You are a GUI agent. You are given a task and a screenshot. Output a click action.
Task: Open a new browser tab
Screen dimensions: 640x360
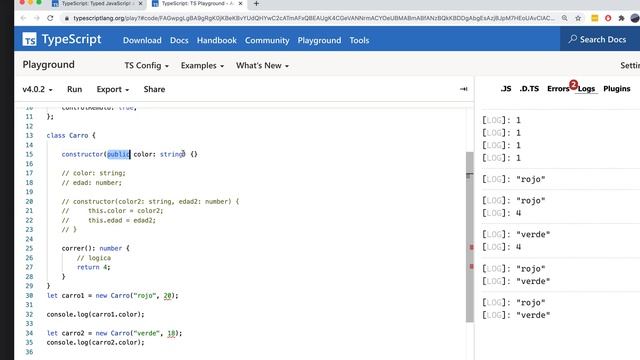[x=256, y=4]
